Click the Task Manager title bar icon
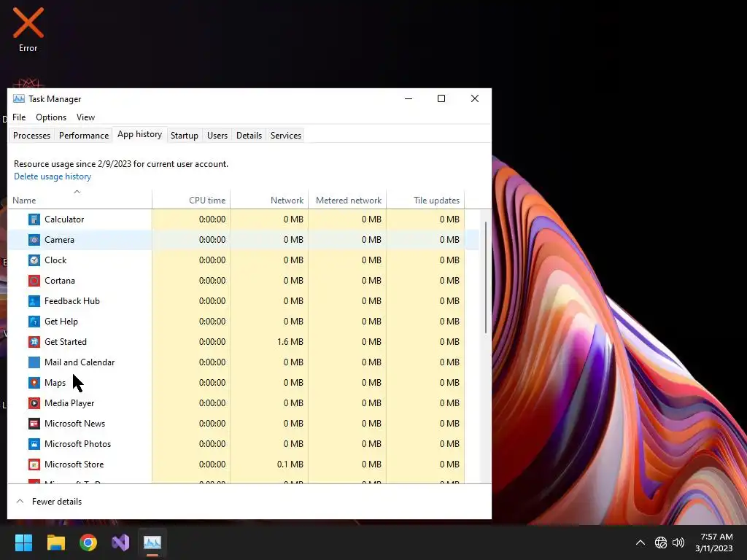This screenshot has width=747, height=560. 18,99
